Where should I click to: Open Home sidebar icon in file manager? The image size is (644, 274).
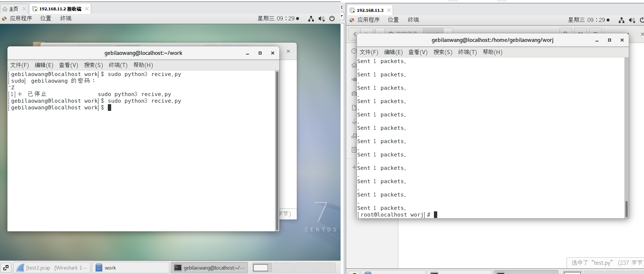click(354, 65)
